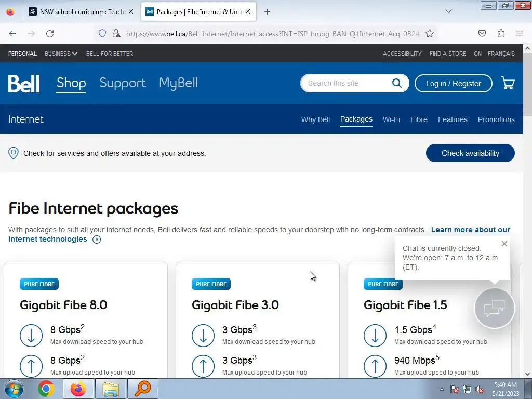The height and width of the screenshot is (399, 532).
Task: Click arrow icon after Internet technologies link
Action: pos(97,240)
